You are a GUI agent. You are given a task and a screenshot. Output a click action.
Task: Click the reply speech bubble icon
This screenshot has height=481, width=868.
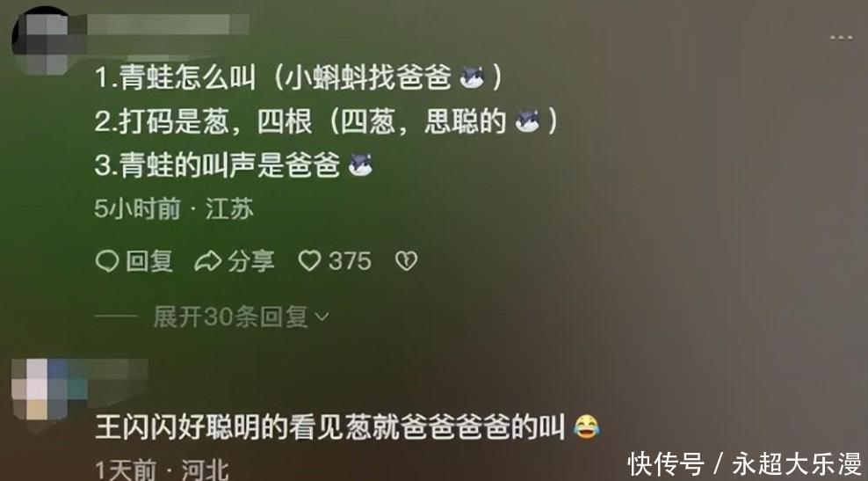click(x=107, y=261)
